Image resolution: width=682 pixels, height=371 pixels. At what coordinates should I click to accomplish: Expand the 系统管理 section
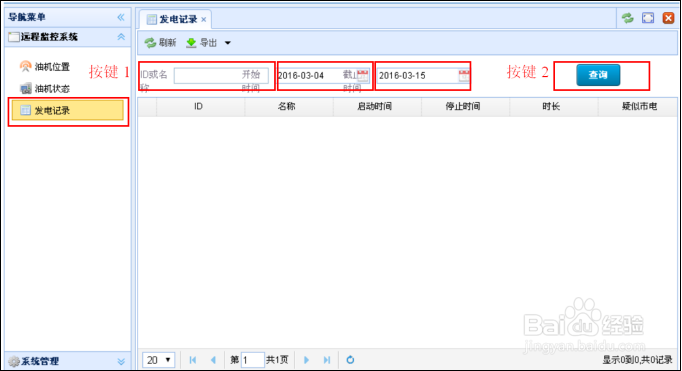(x=121, y=361)
